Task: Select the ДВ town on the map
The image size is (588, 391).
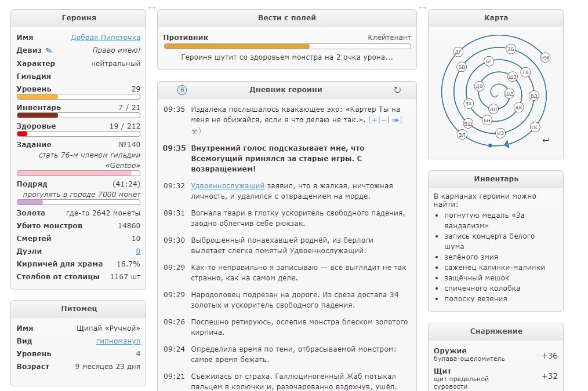Action: pyautogui.click(x=479, y=86)
